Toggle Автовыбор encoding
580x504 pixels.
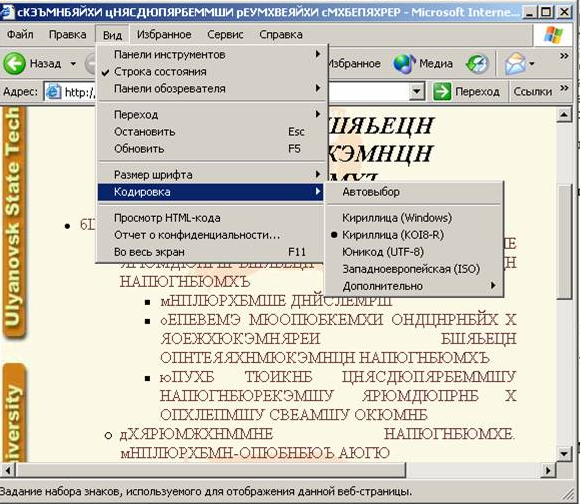(x=414, y=192)
